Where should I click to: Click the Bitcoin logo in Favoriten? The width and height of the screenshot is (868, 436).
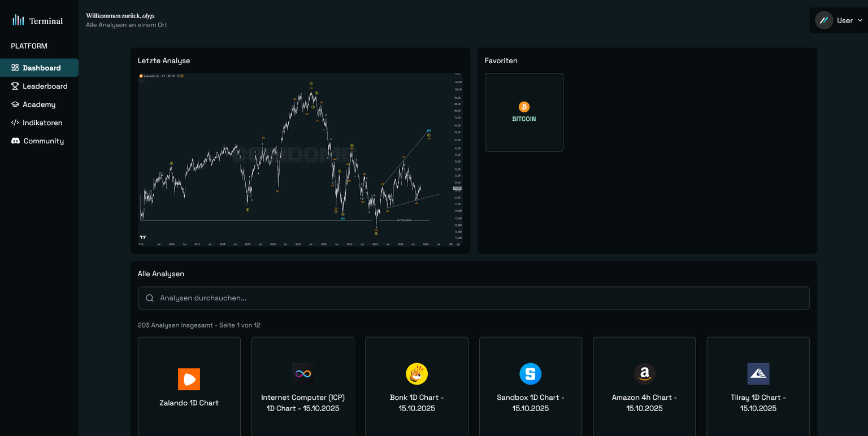(x=524, y=107)
